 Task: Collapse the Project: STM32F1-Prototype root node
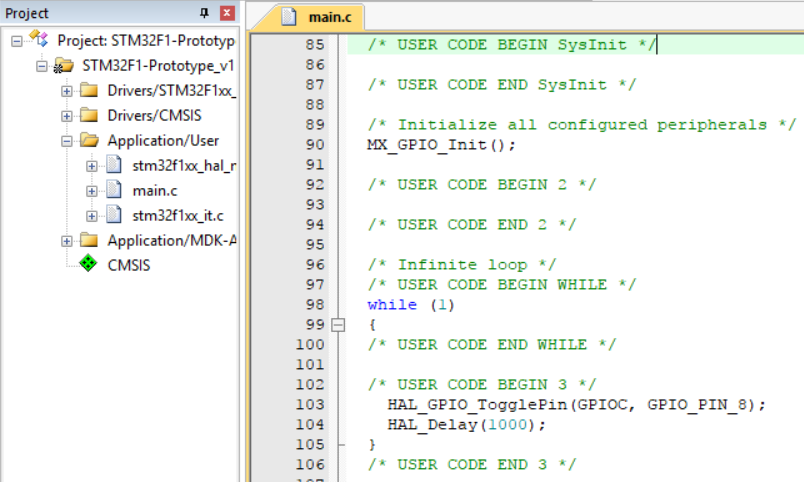click(17, 41)
